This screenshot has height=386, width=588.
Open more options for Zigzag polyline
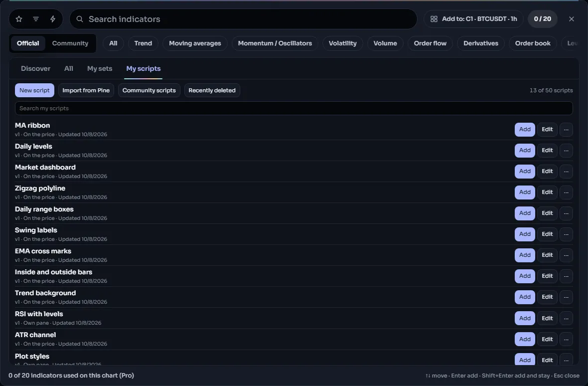(x=566, y=193)
